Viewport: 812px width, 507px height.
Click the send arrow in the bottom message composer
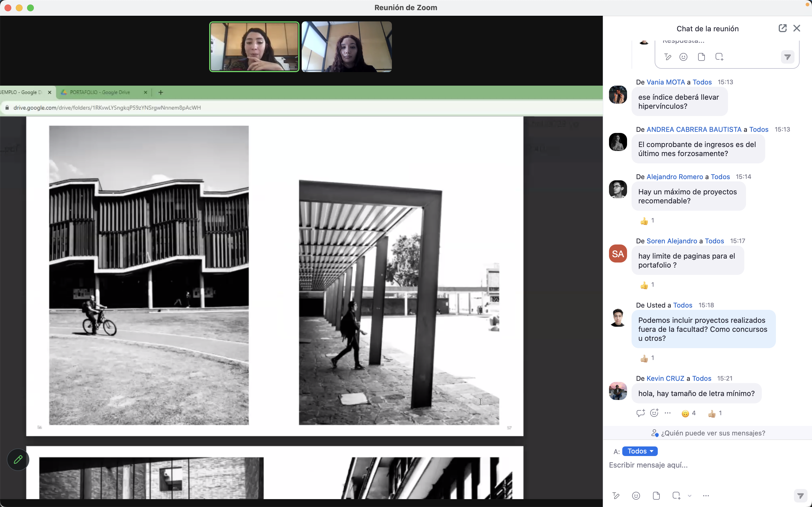click(x=800, y=496)
